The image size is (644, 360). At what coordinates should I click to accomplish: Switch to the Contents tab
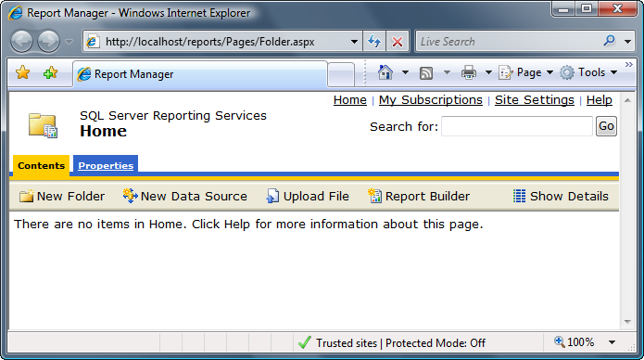(41, 166)
